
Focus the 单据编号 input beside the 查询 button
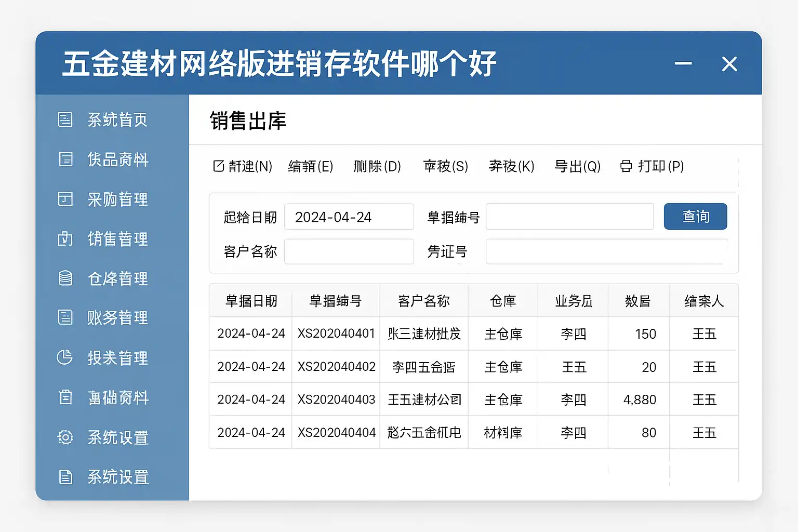pyautogui.click(x=569, y=217)
